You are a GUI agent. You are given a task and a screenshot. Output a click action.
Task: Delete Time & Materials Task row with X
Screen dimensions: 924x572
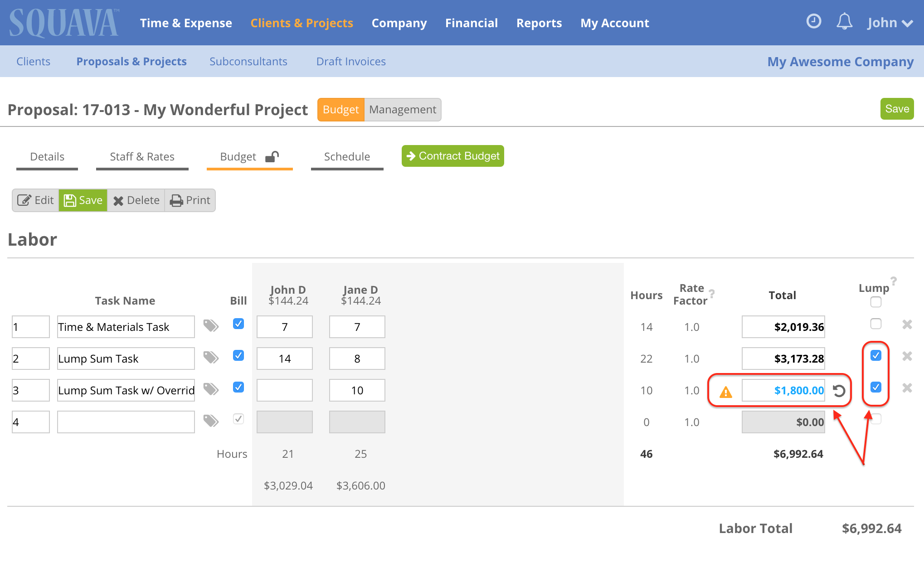907,325
